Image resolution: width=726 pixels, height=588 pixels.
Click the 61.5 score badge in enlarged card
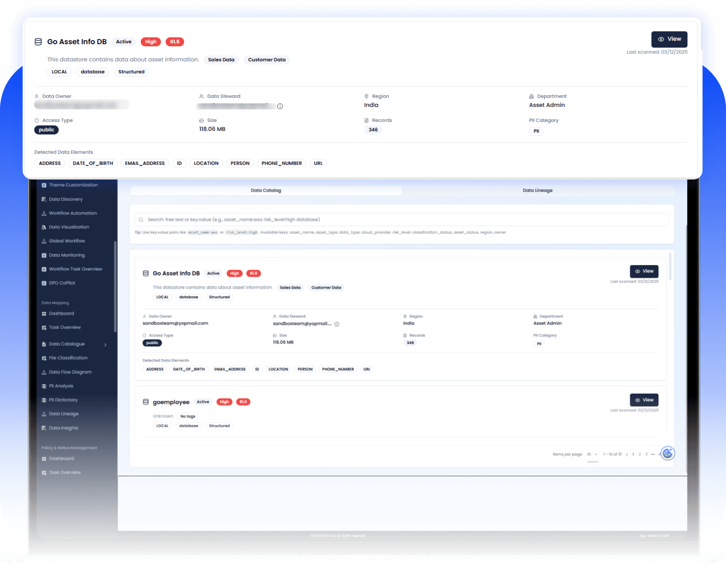click(x=175, y=42)
